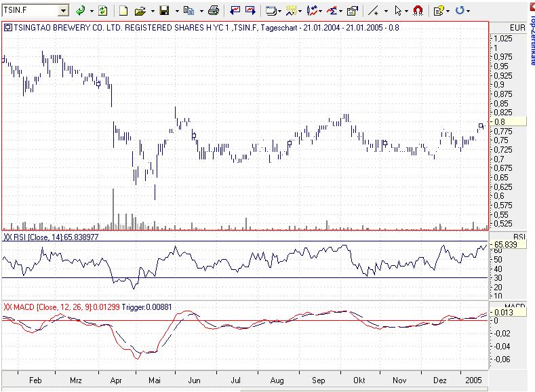Viewport: 535px width, 392px height.
Task: Click the RSI [Close, 14] indicator label
Action: pos(50,237)
